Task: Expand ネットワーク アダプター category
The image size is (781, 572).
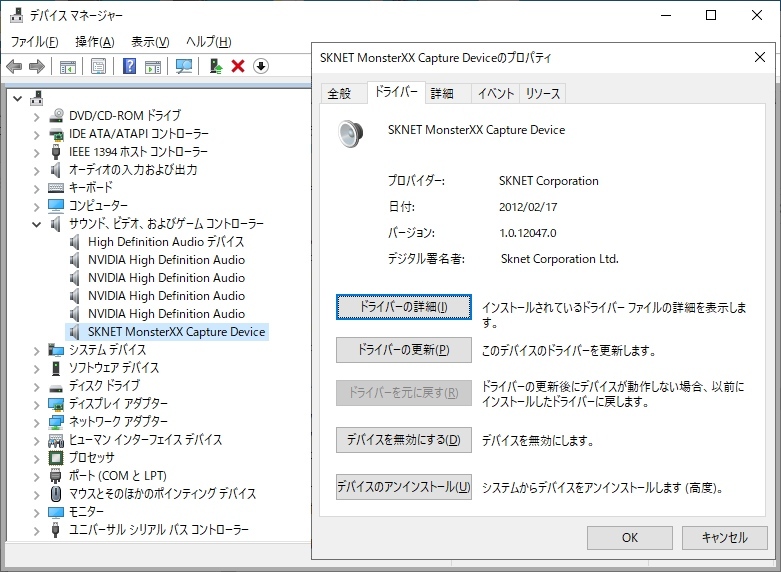Action: click(x=36, y=423)
